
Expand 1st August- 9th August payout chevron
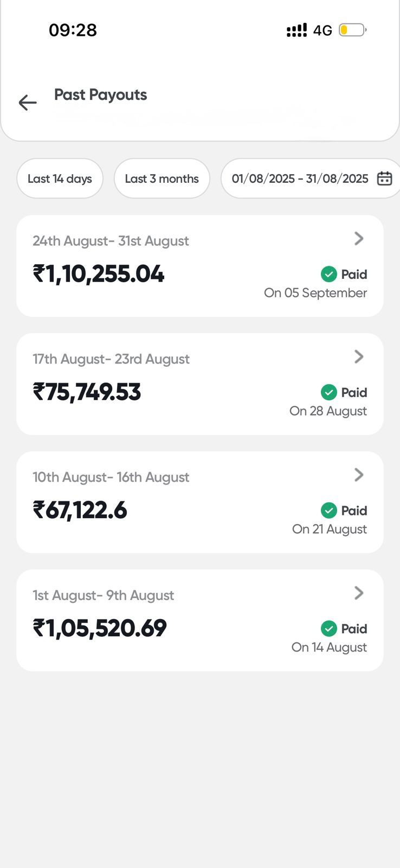pyautogui.click(x=359, y=593)
